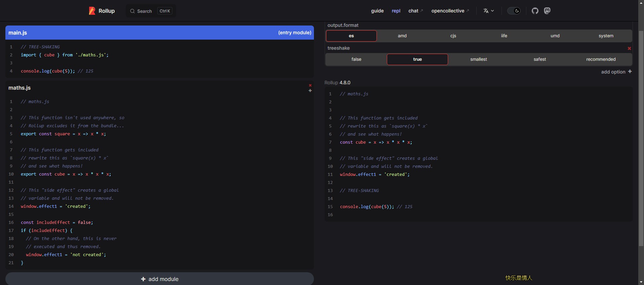
Task: Open the repl nav item
Action: pyautogui.click(x=396, y=11)
